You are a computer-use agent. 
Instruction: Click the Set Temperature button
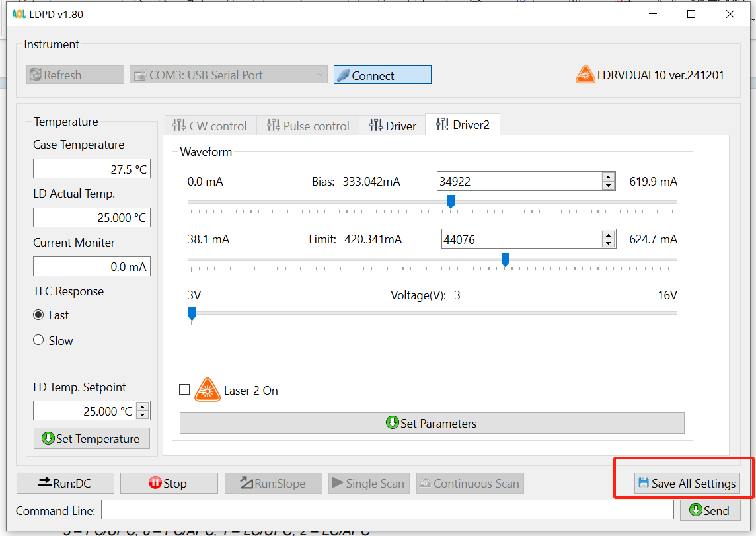91,438
